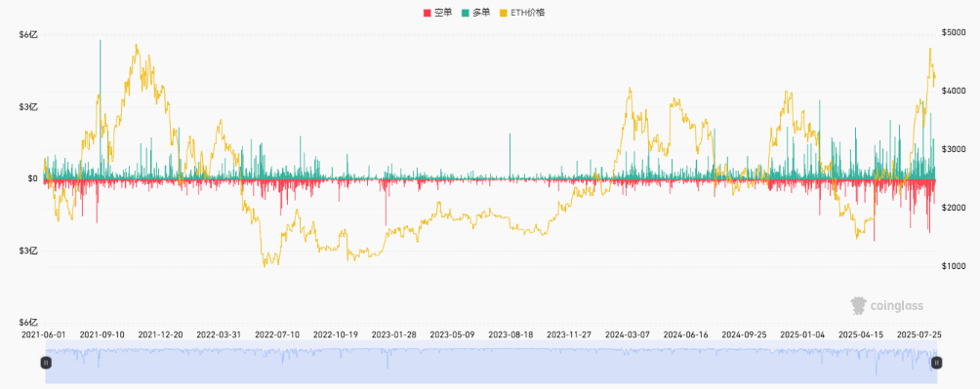Click the 2024-06-16 date label
Screen dimensions: 980x389
click(685, 335)
